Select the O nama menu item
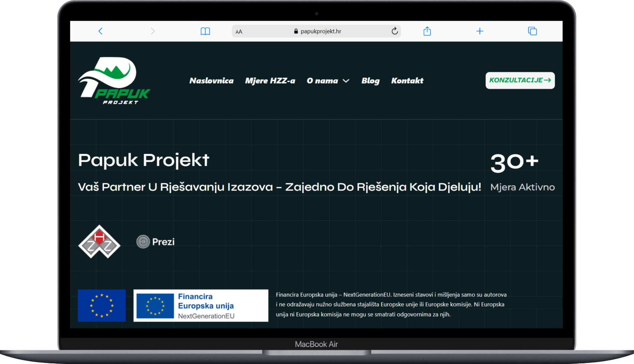The image size is (634, 364). (322, 81)
